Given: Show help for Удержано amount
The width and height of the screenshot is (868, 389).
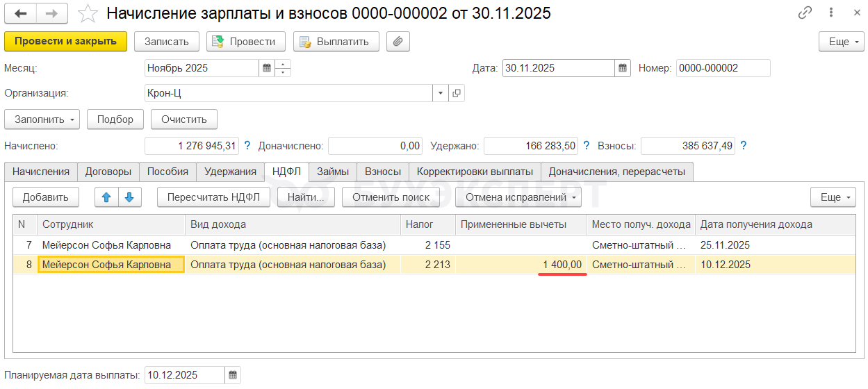Looking at the screenshot, I should click(x=586, y=146).
